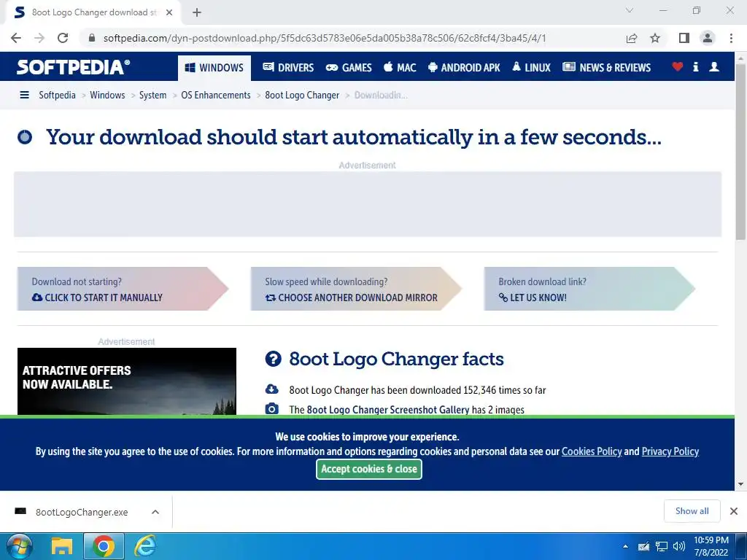The image size is (747, 560).
Task: Go to 8oot Logo Changer breadcrumb link
Action: click(x=302, y=96)
